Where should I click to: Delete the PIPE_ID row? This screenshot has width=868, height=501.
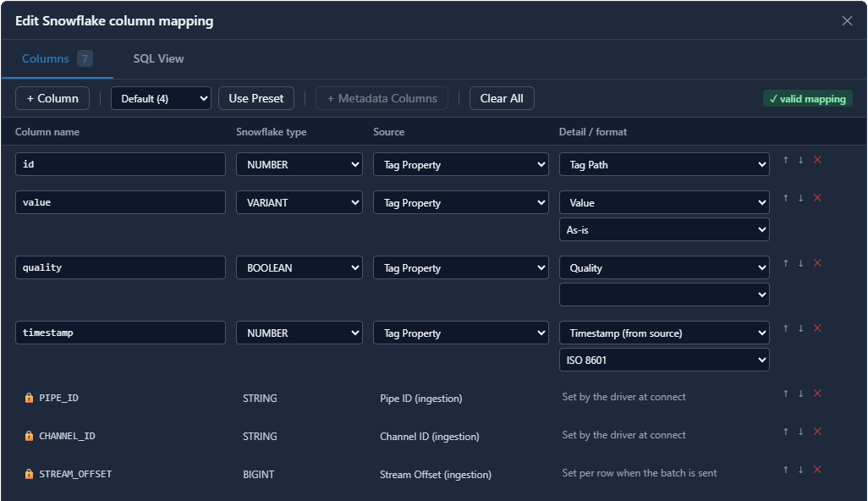(817, 394)
